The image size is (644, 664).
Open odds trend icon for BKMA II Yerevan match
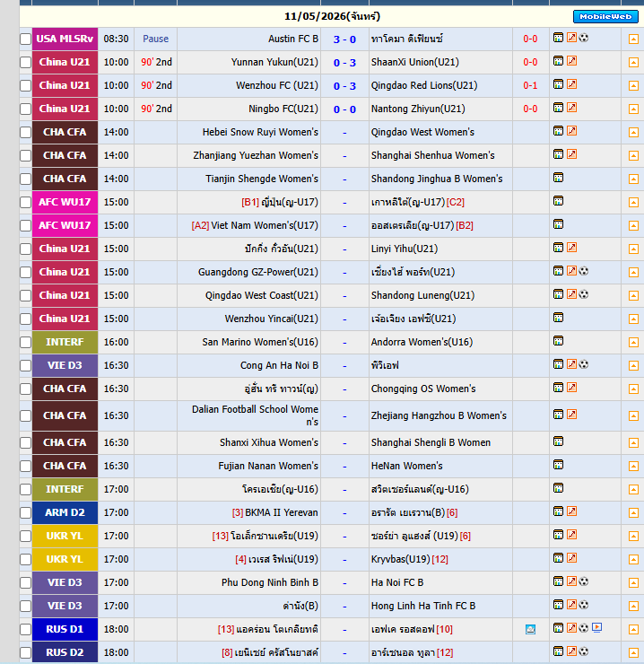tap(571, 511)
